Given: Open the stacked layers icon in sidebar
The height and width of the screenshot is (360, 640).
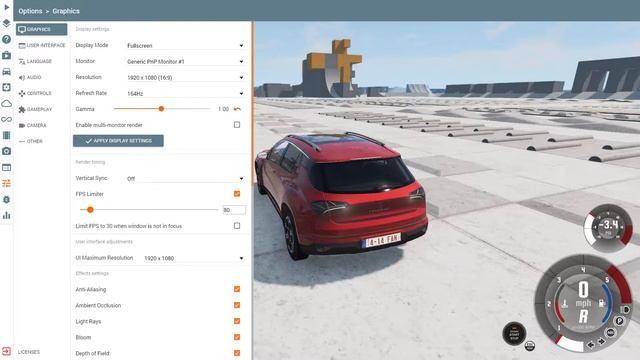Looking at the screenshot, I should (7, 23).
